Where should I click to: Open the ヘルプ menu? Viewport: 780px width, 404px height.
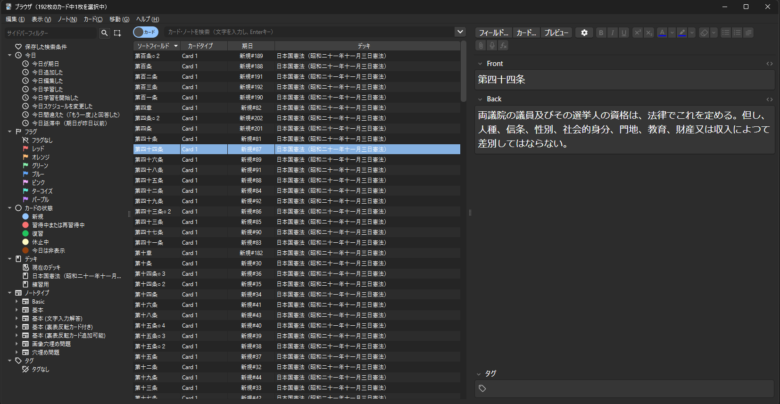click(144, 19)
